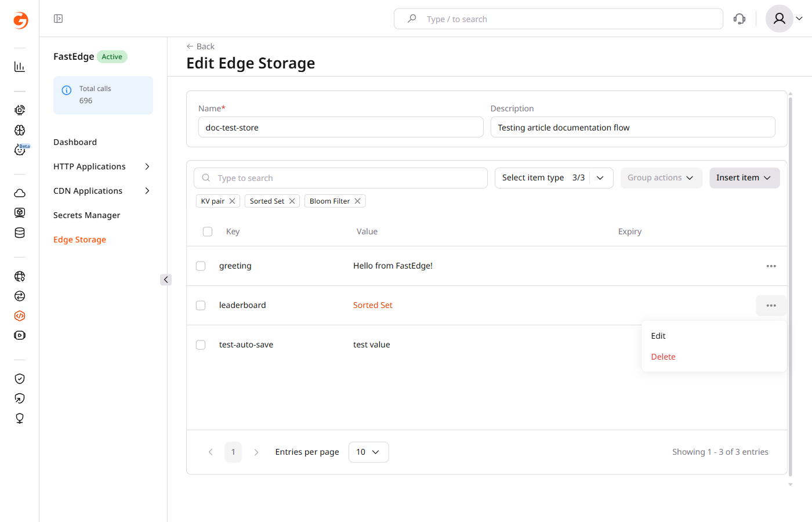Open the Insert item dropdown
Image resolution: width=812 pixels, height=522 pixels.
pyautogui.click(x=745, y=178)
